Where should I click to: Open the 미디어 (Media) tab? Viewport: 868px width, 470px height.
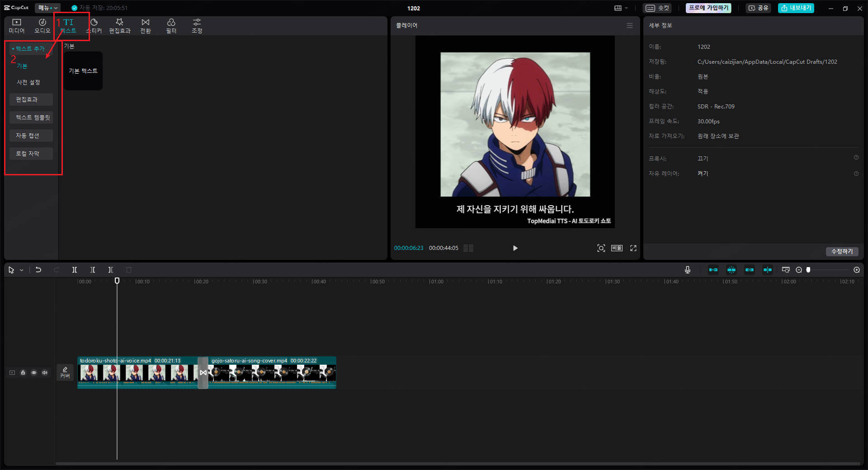tap(17, 26)
